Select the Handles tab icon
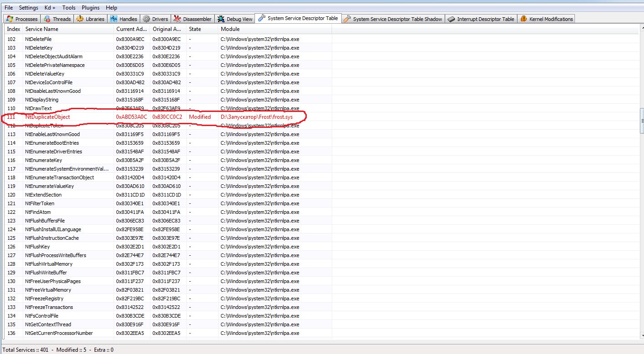 point(114,19)
